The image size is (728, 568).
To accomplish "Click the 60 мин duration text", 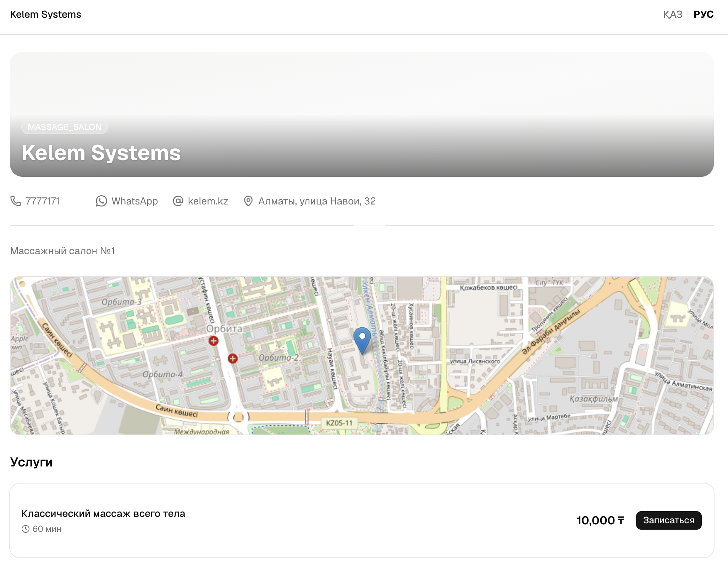I will 47,529.
